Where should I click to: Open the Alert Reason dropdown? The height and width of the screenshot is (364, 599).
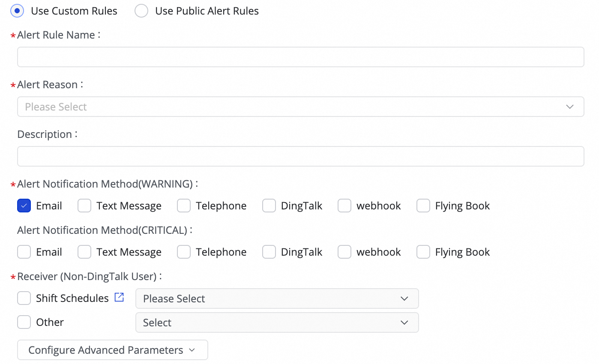(300, 107)
